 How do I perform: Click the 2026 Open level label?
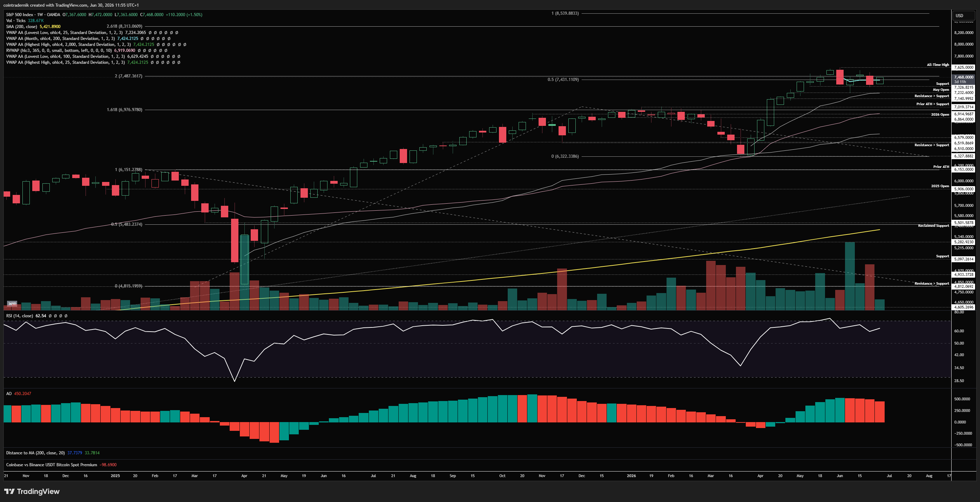pos(940,115)
